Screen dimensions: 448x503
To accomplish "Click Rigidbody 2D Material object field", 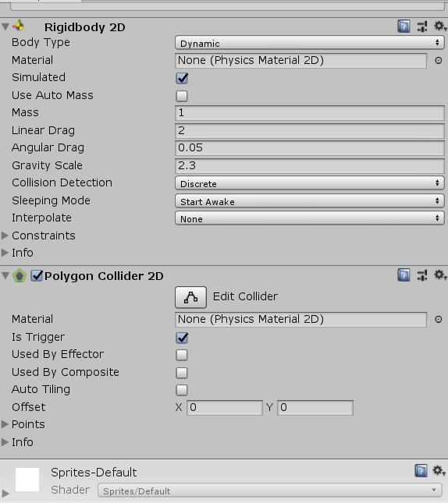I will point(301,61).
